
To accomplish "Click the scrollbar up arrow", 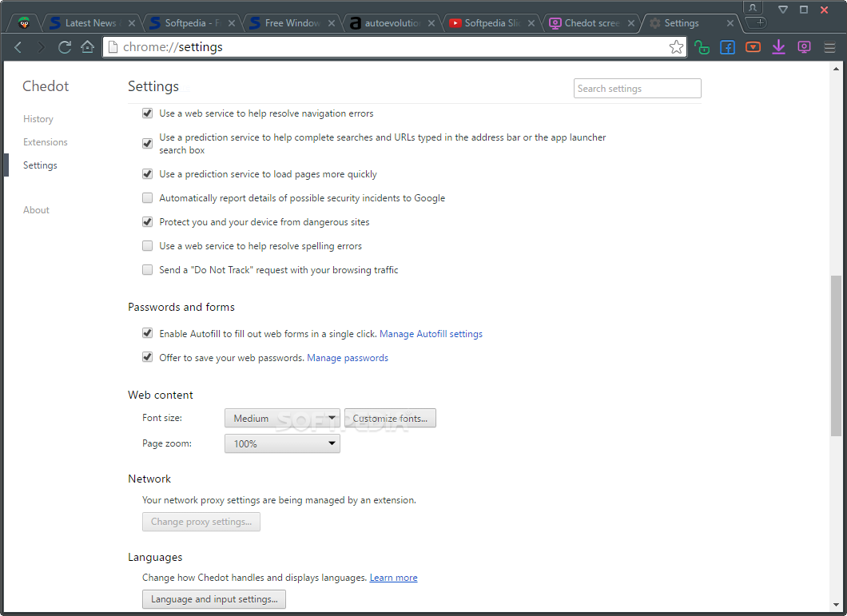I will pos(836,69).
